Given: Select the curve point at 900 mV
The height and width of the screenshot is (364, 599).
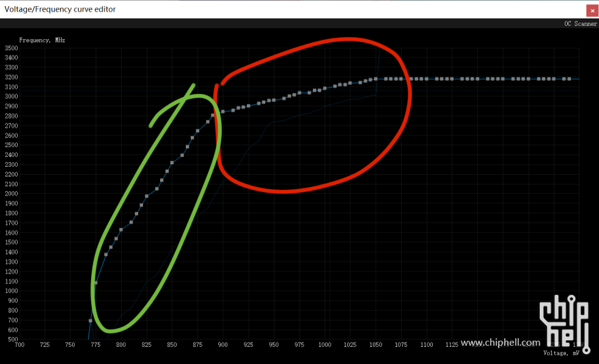Looking at the screenshot, I should pyautogui.click(x=223, y=111).
